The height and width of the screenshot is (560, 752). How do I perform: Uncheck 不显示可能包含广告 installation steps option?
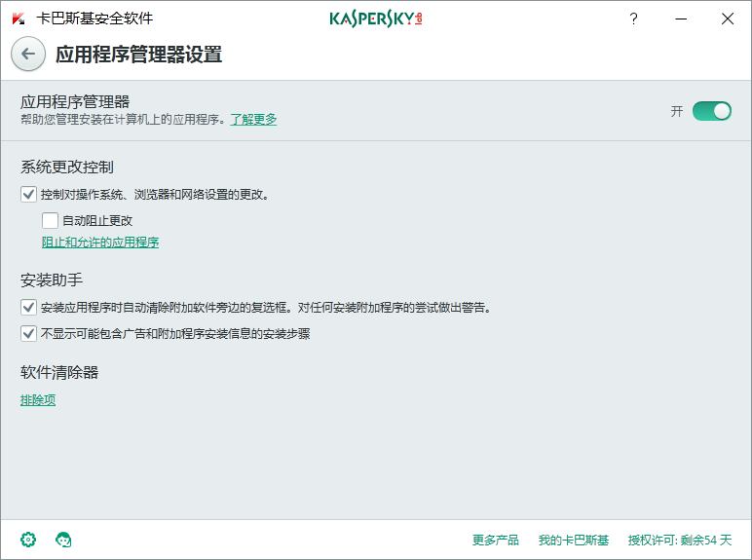28,333
